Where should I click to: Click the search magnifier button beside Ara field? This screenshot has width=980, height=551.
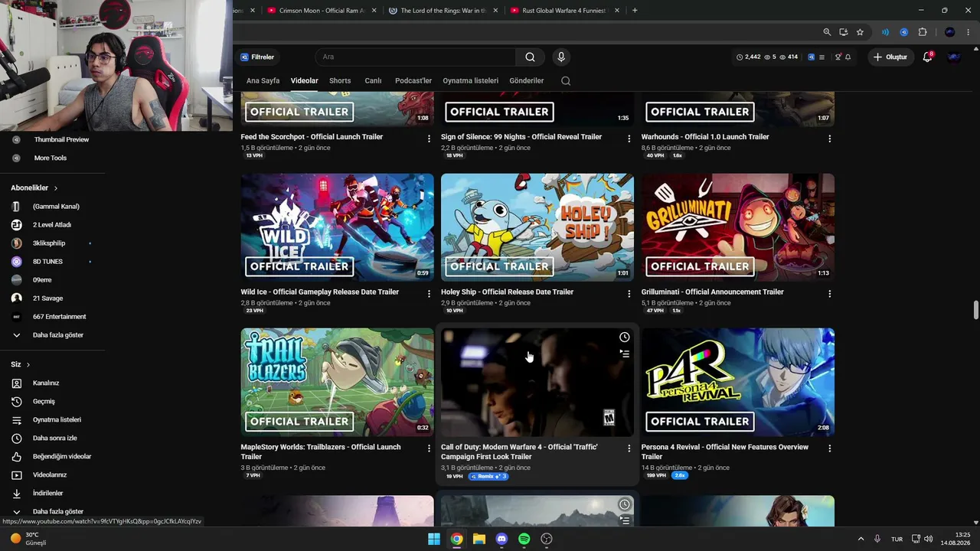(x=530, y=57)
